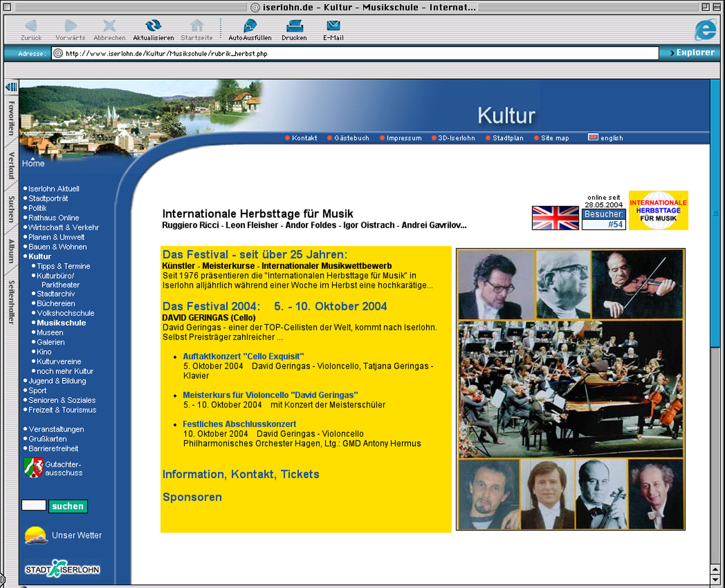This screenshot has width=725, height=588.
Task: Click the Unser Wetter sun icon
Action: click(x=36, y=535)
